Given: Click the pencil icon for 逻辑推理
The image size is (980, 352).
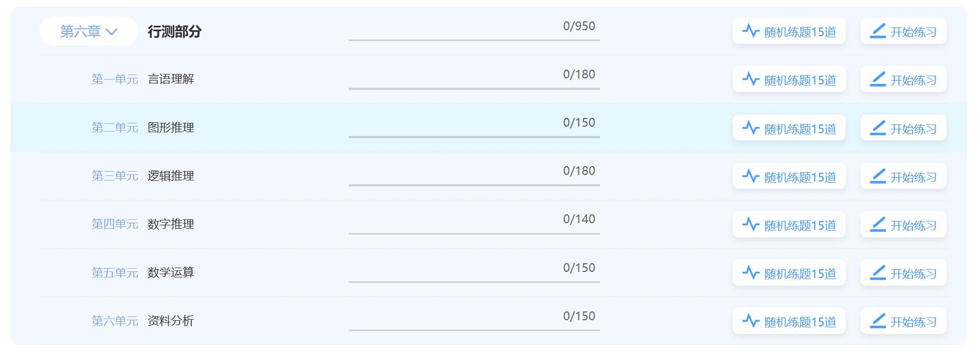Looking at the screenshot, I should coord(878,176).
